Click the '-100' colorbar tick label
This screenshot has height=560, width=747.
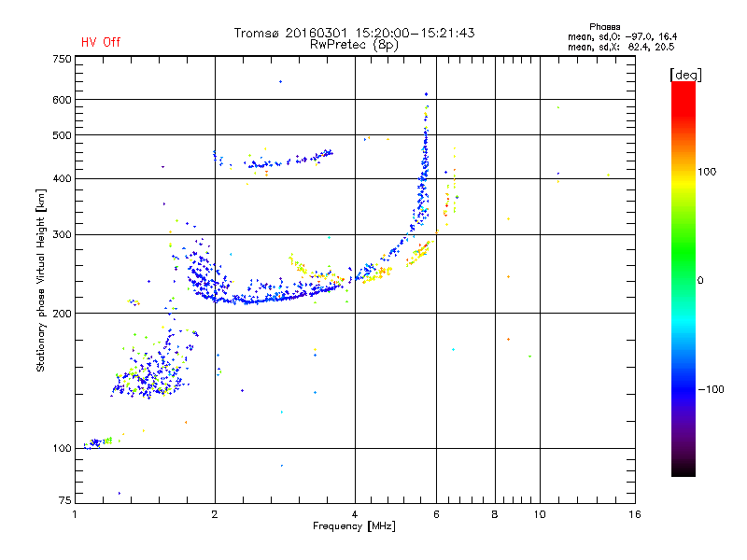711,389
